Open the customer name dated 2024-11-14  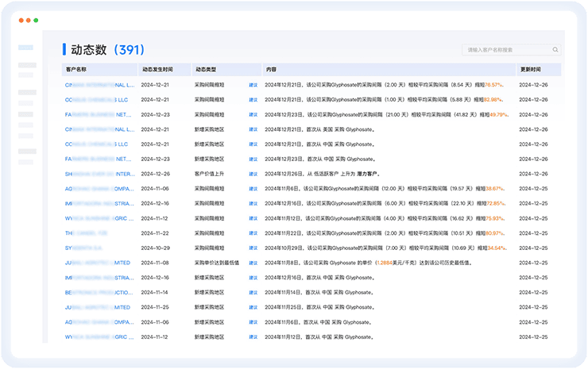click(x=99, y=292)
